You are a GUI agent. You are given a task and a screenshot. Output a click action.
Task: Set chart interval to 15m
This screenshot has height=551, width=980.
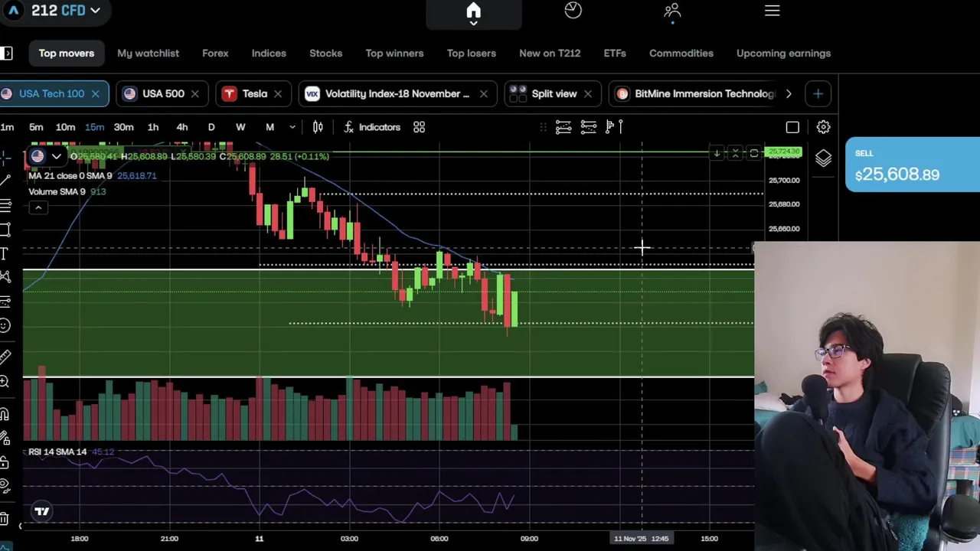pyautogui.click(x=94, y=127)
